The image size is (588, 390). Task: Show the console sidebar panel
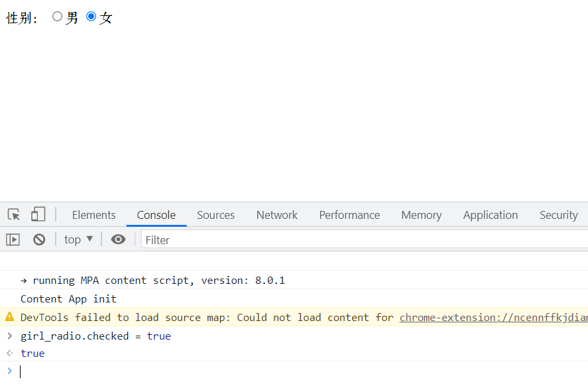click(x=13, y=239)
